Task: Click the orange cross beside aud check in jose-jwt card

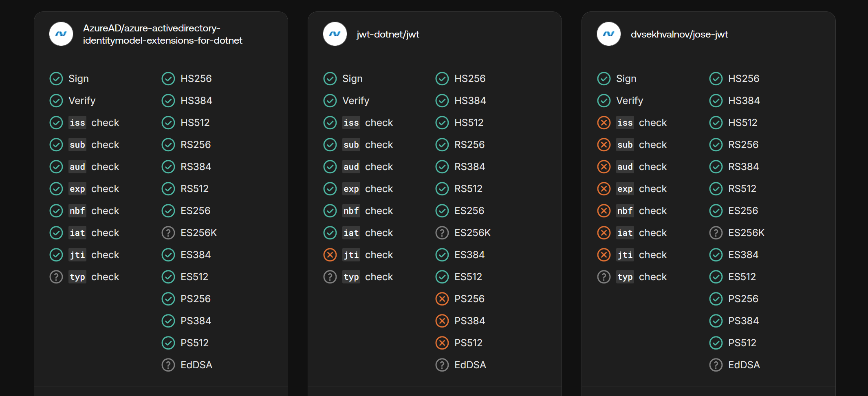Action: coord(604,166)
